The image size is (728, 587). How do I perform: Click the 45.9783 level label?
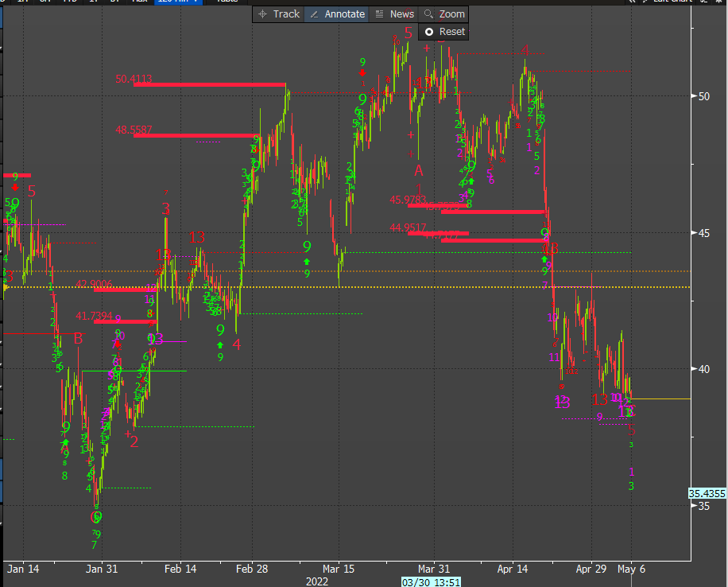point(408,200)
